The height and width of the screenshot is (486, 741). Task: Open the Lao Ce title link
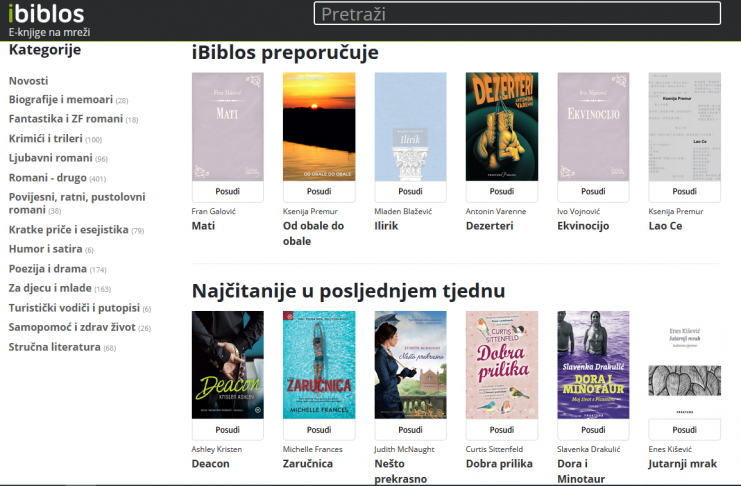[665, 226]
